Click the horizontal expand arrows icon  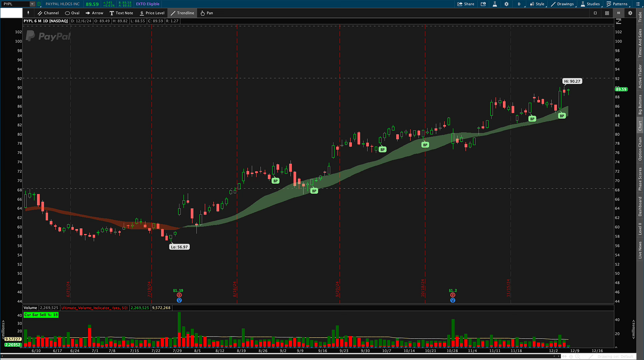pos(564,356)
